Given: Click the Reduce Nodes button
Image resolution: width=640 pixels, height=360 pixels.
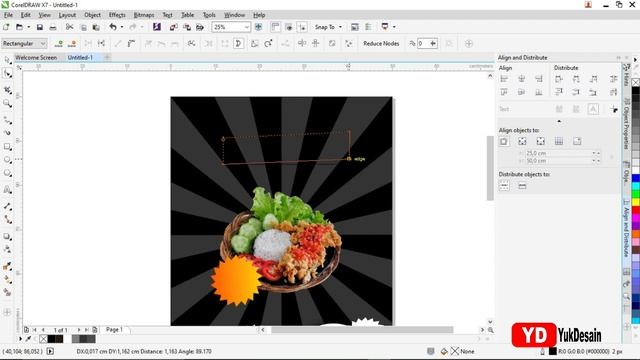Looking at the screenshot, I should (x=381, y=43).
